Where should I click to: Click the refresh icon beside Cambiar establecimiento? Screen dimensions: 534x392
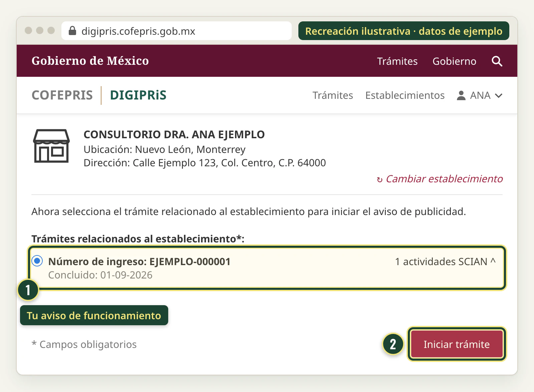click(x=379, y=180)
